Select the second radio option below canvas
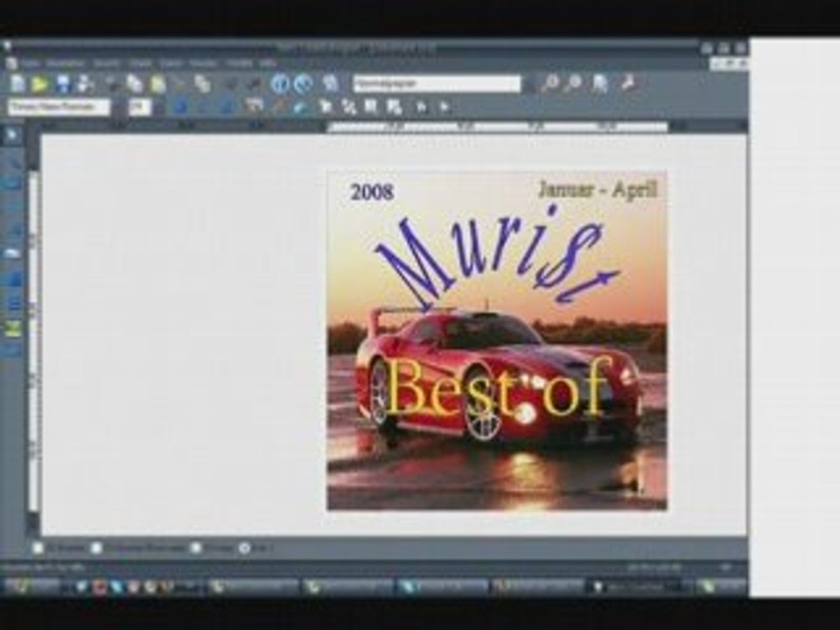Screen dimensions: 840x630 96,548
